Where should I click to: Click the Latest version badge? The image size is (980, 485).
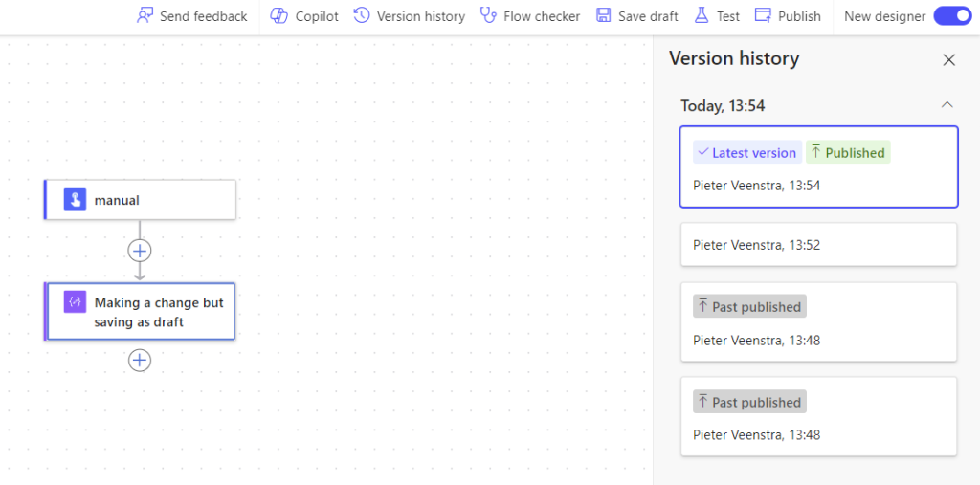[x=747, y=152]
